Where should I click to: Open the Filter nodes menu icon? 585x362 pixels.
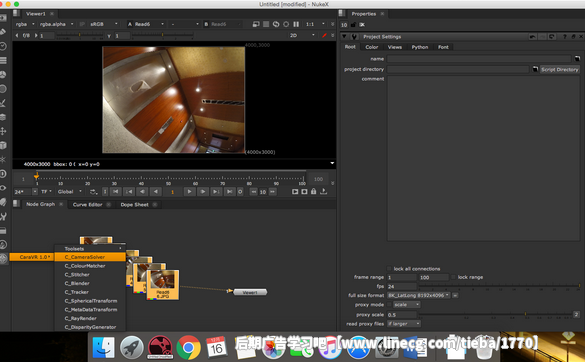(x=3, y=88)
